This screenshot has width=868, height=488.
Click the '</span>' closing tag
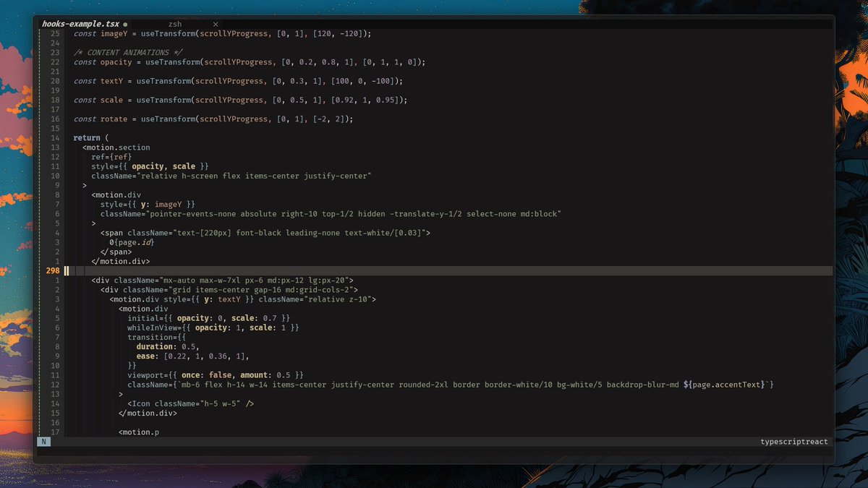tap(116, 252)
